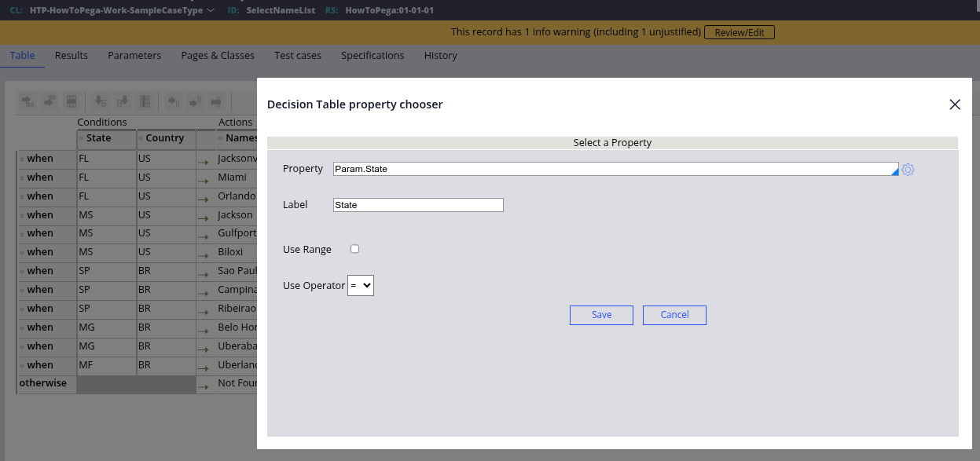Click the Review/Edit warning button
980x461 pixels.
coord(740,32)
